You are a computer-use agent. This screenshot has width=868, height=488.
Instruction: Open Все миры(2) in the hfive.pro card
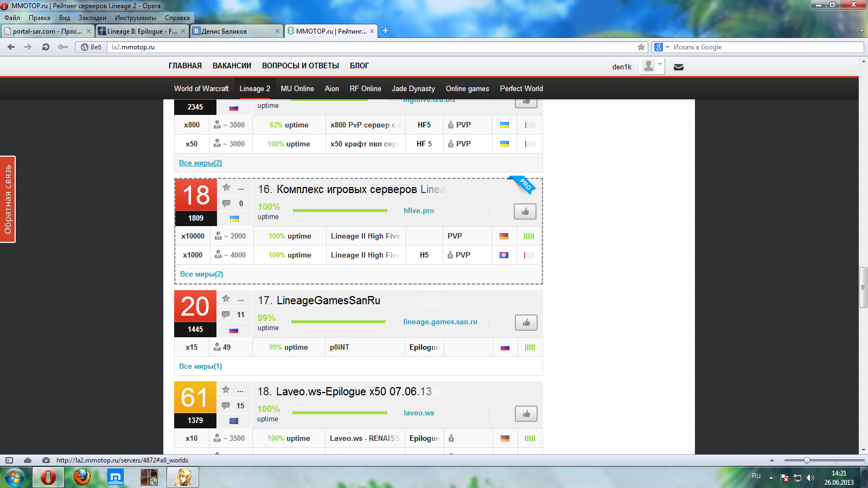coord(202,274)
